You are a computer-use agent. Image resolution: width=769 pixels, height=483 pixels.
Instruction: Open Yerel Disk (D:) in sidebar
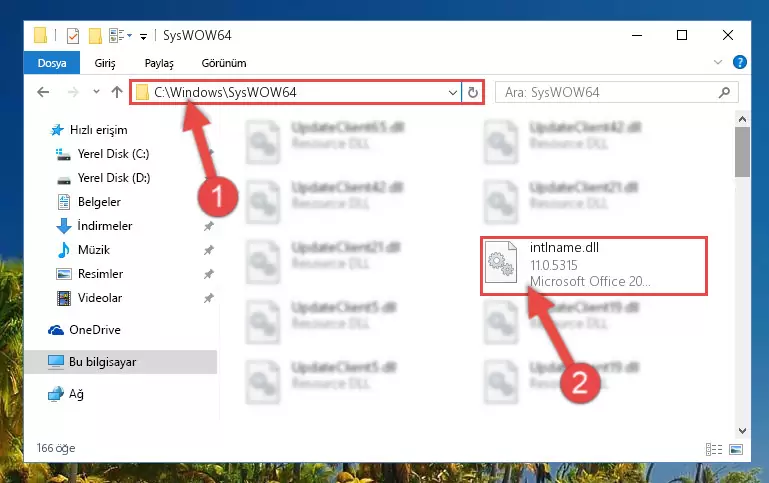tap(114, 178)
